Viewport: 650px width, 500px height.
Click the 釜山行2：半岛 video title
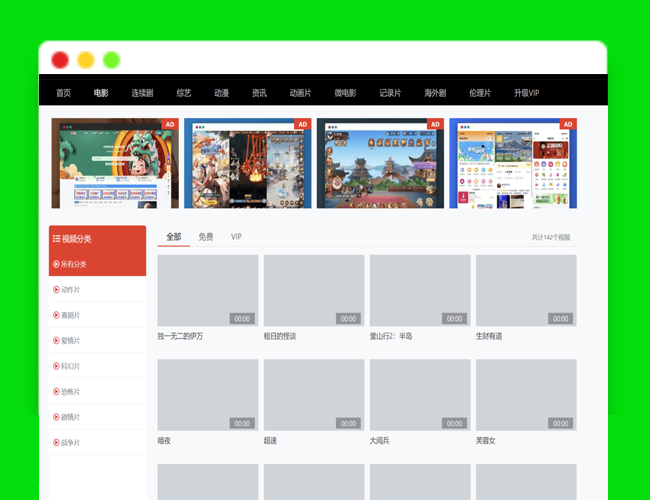[x=391, y=336]
